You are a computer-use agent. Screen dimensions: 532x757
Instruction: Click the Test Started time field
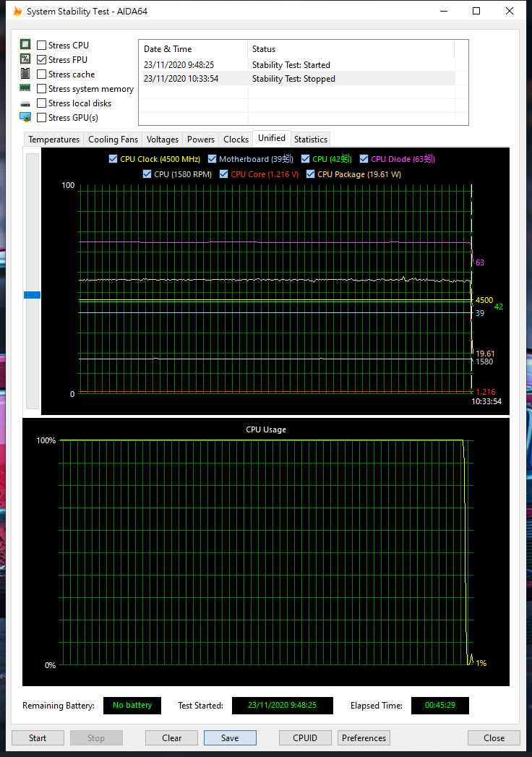pos(283,706)
